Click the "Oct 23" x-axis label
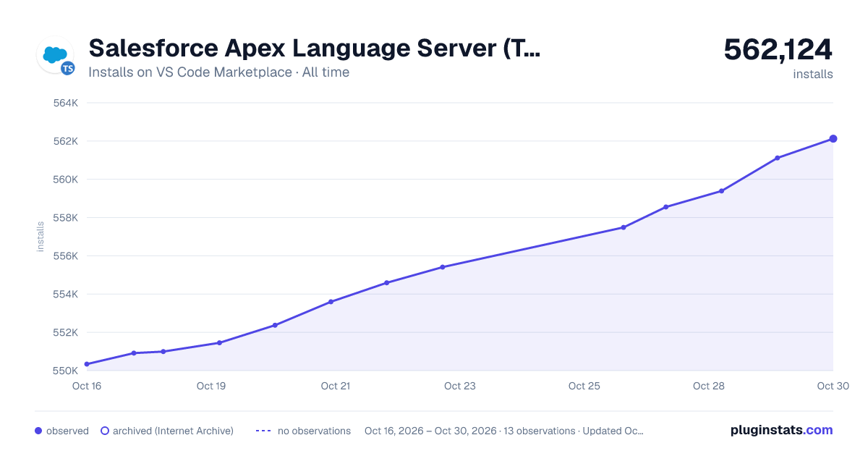The image size is (868, 456). (x=460, y=386)
